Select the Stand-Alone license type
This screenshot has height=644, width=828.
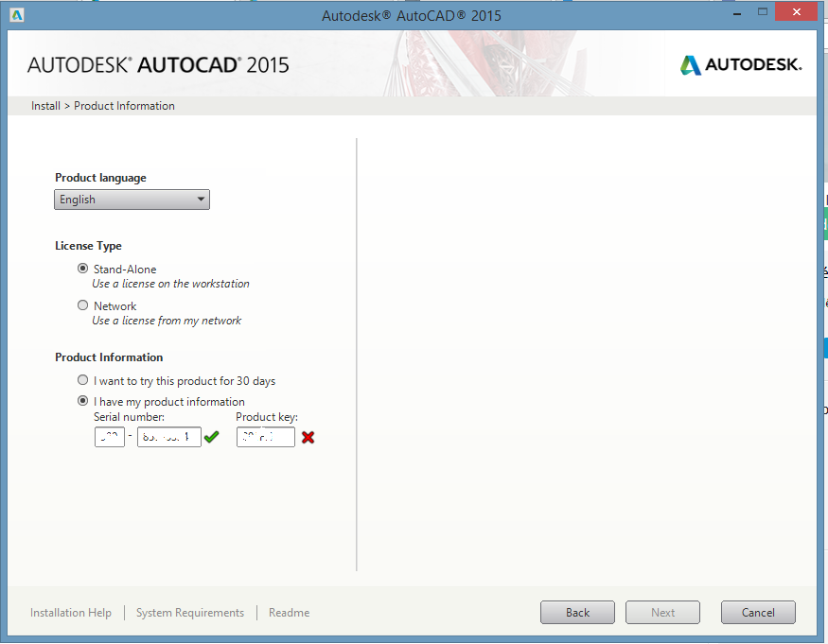(82, 269)
